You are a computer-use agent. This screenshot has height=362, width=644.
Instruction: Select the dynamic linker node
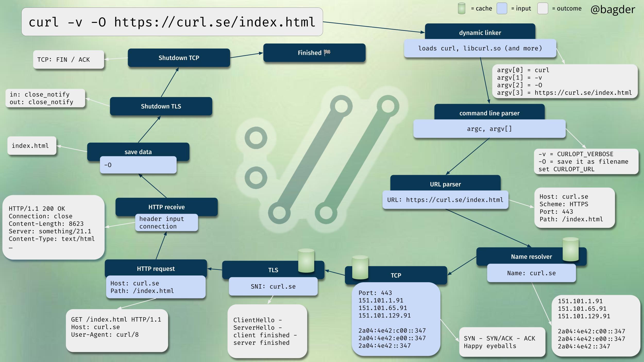[480, 33]
